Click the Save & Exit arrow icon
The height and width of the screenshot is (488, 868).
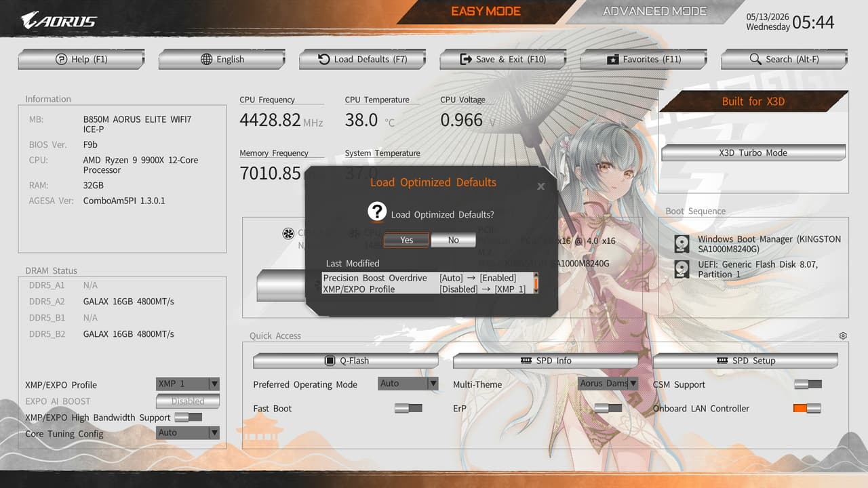[x=466, y=60]
